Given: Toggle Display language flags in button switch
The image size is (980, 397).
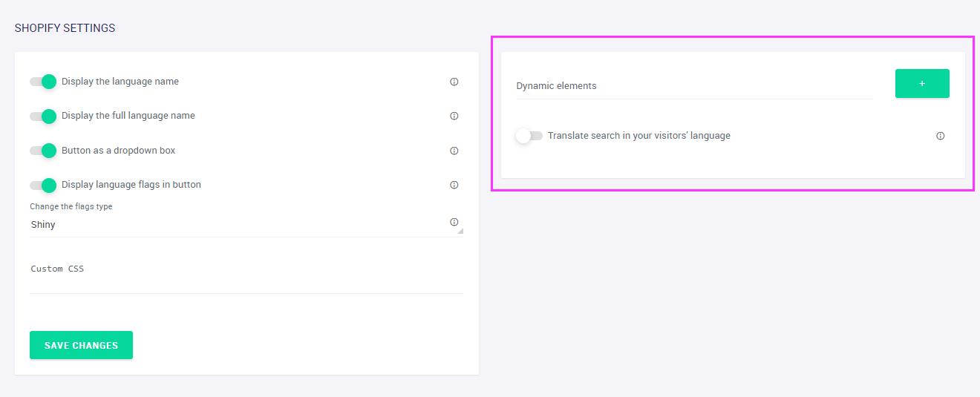Looking at the screenshot, I should coord(43,185).
